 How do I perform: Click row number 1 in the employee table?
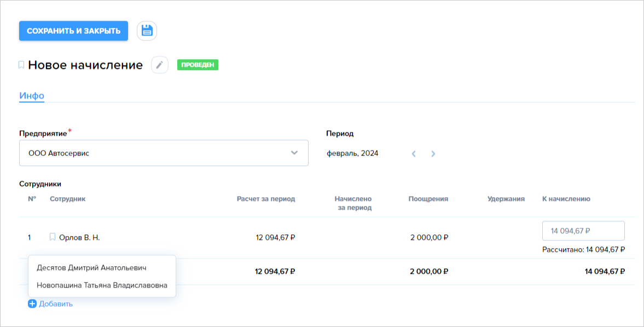tap(29, 237)
